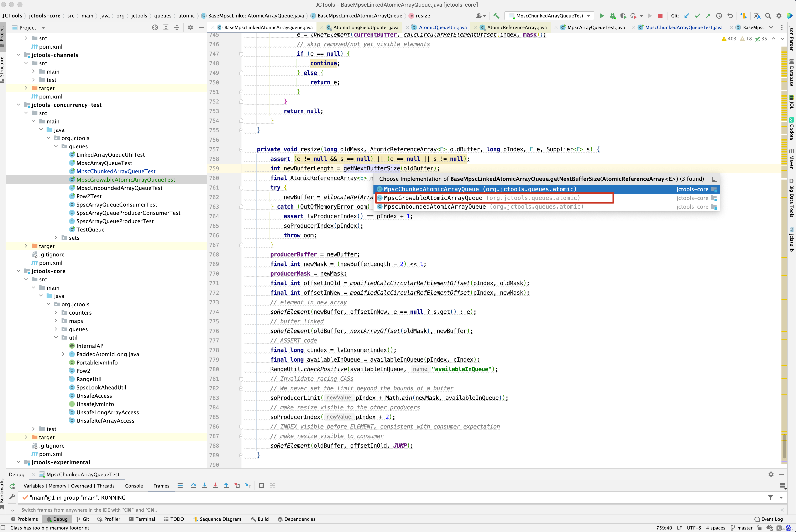Expand PaddedAtomicLong.java node
Viewport: 796px width, 532px height.
pos(63,354)
